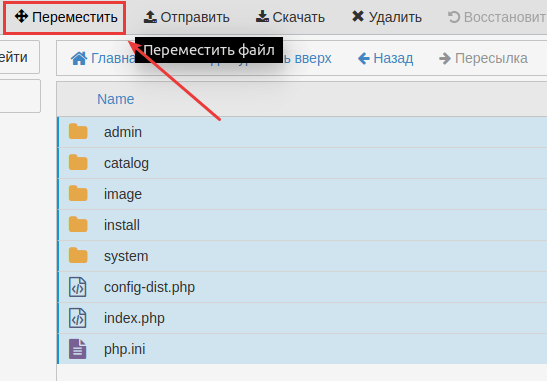Image resolution: width=547 pixels, height=381 pixels.
Task: Select the index.php file name
Action: point(134,318)
